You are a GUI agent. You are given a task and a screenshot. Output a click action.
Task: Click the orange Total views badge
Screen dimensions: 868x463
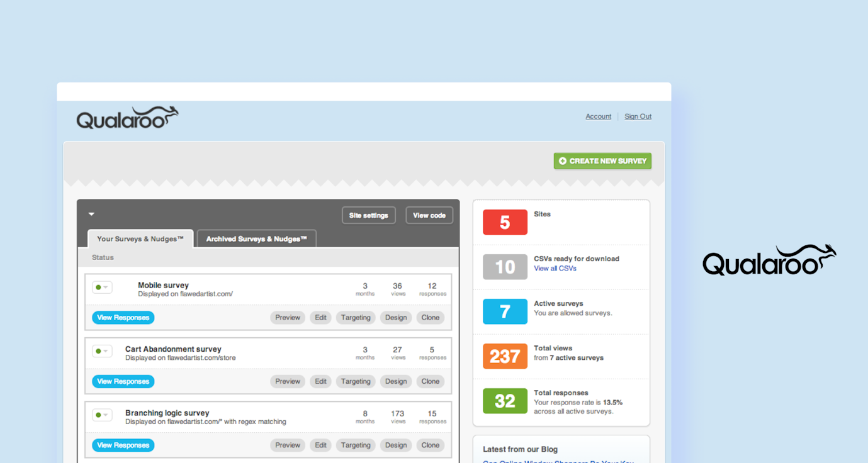point(505,356)
